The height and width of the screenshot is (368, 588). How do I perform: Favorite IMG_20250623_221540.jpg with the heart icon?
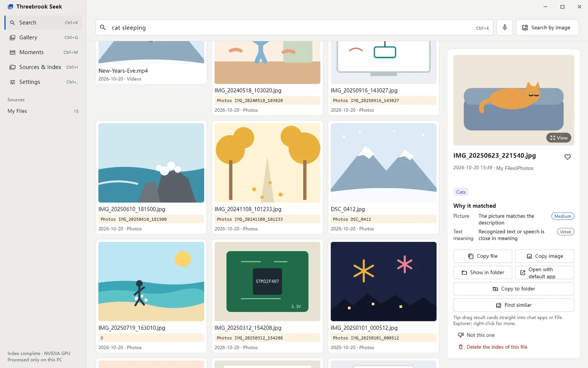click(x=568, y=157)
